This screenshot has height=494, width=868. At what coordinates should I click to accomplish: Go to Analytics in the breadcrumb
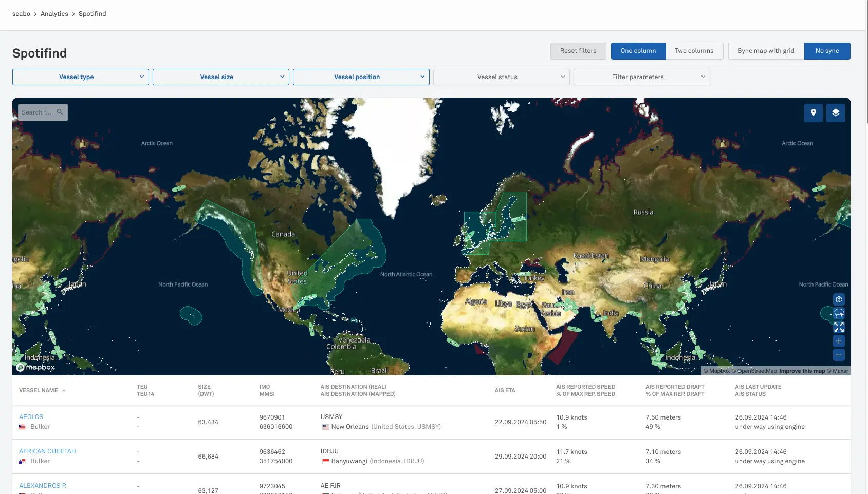point(54,14)
